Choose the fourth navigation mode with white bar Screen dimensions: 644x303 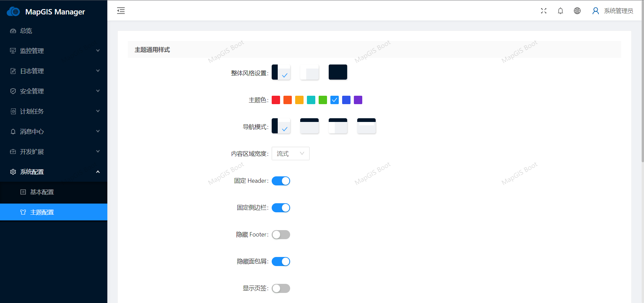tap(366, 126)
